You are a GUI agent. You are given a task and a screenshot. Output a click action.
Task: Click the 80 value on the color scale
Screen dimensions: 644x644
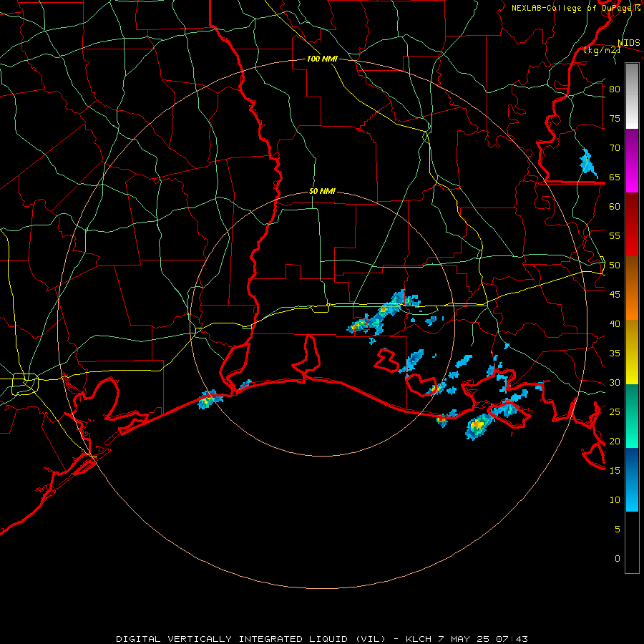click(x=615, y=89)
